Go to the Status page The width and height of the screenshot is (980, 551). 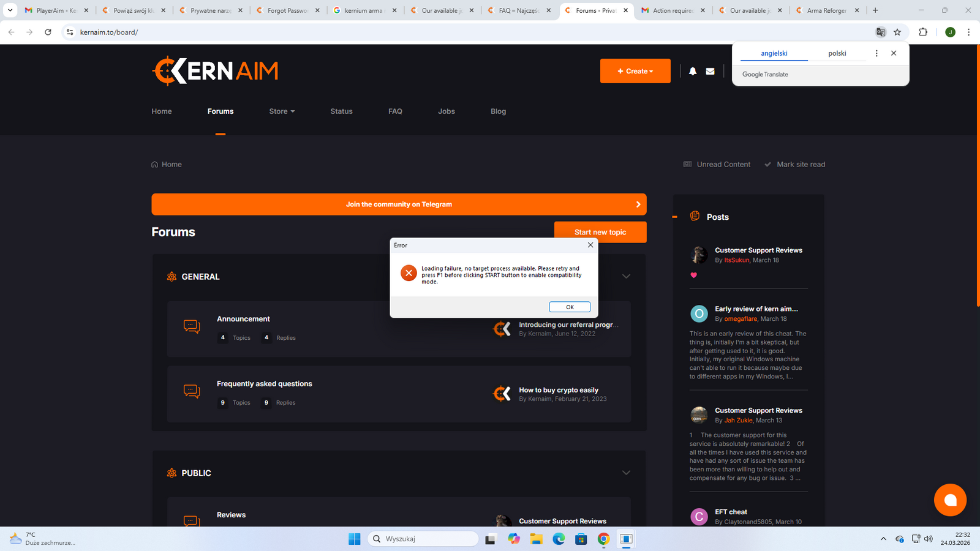[x=341, y=111]
